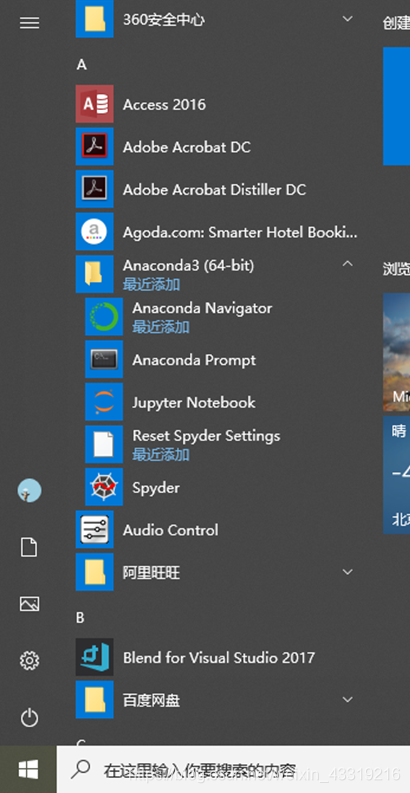Open Agoda.com: Smarter Hotel Booking label

240,232
